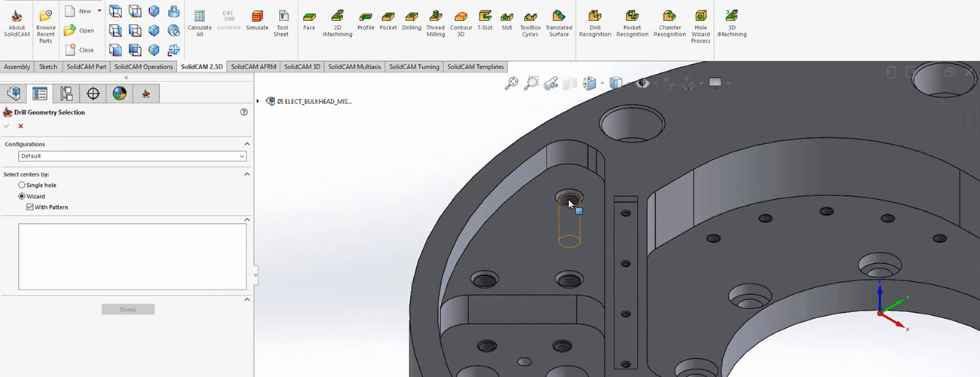The width and height of the screenshot is (980, 377).
Task: Open the ConfigurationManager panel tab
Action: click(x=66, y=93)
